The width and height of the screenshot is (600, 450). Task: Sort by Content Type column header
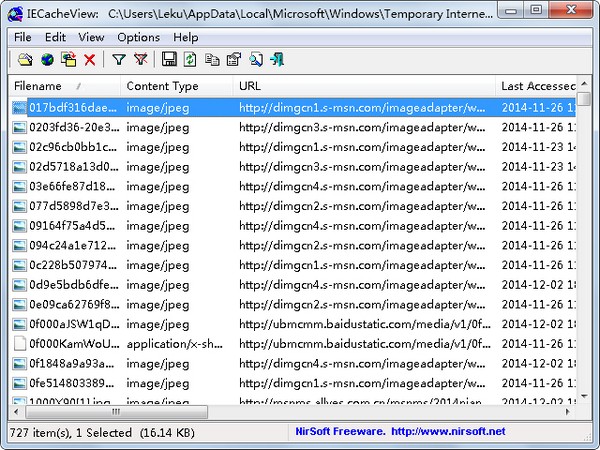[x=177, y=86]
